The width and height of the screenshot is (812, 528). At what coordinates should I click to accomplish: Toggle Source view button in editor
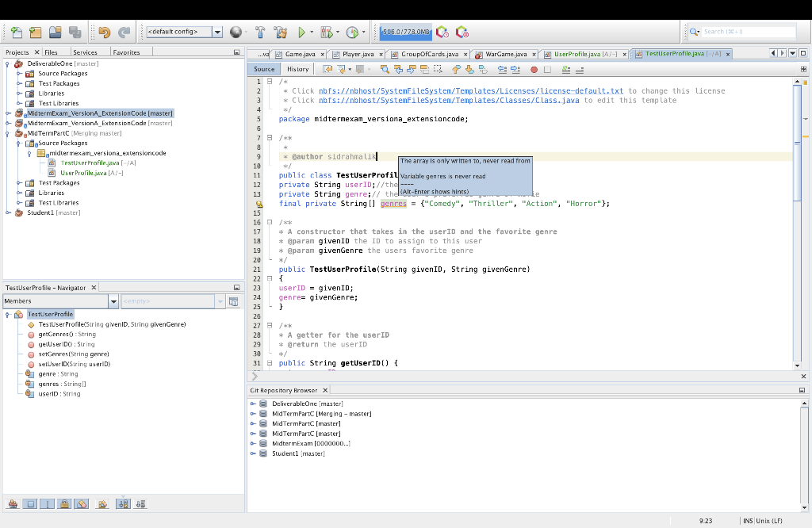coord(264,69)
